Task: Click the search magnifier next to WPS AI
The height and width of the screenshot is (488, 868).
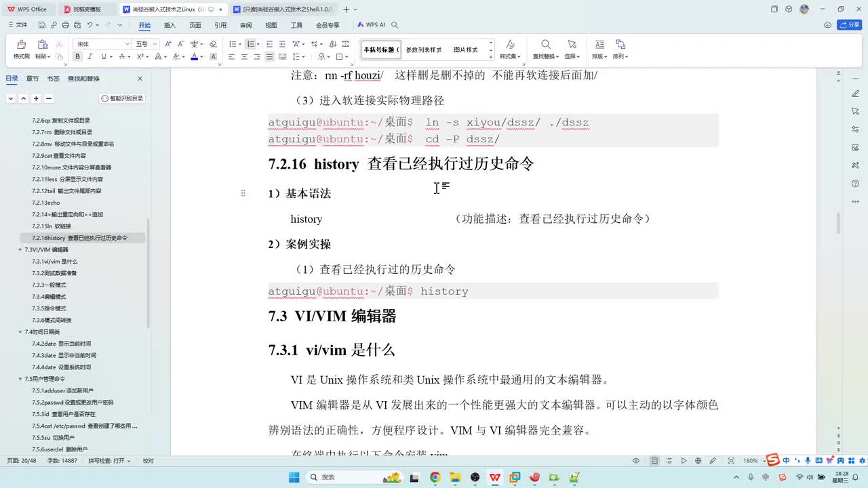Action: click(x=395, y=25)
